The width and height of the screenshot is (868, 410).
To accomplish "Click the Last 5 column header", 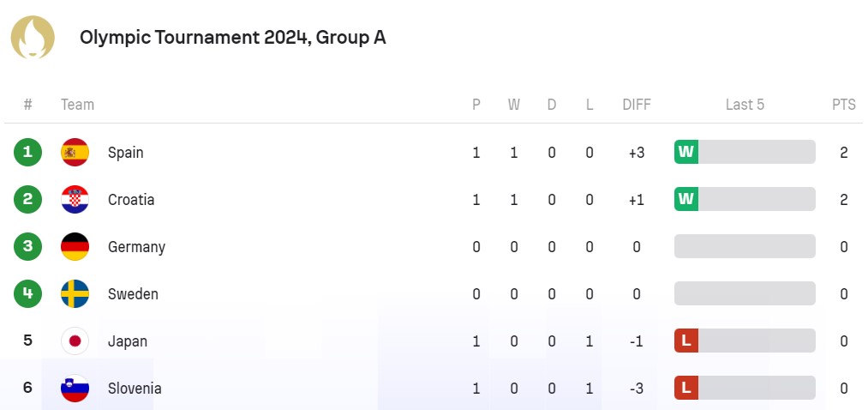I will pyautogui.click(x=745, y=105).
